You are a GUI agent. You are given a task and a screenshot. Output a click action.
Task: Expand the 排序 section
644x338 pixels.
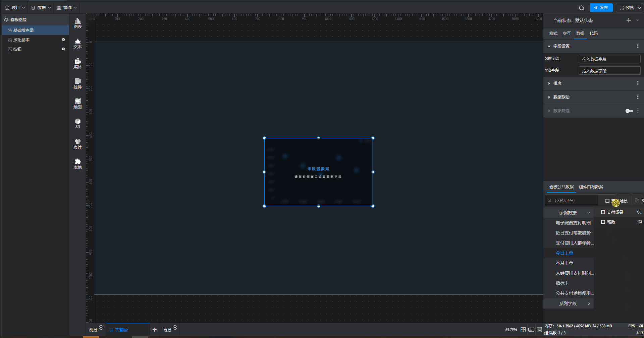point(557,83)
